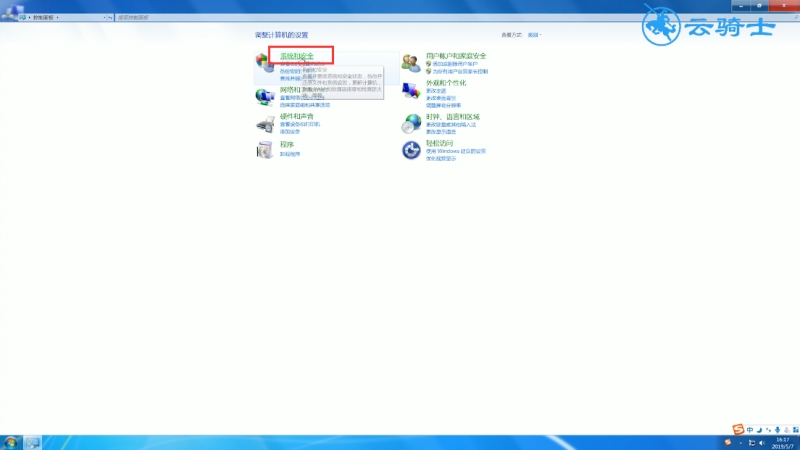Click the 轻松访问 blue circle icon
This screenshot has width=800, height=450.
pos(411,151)
